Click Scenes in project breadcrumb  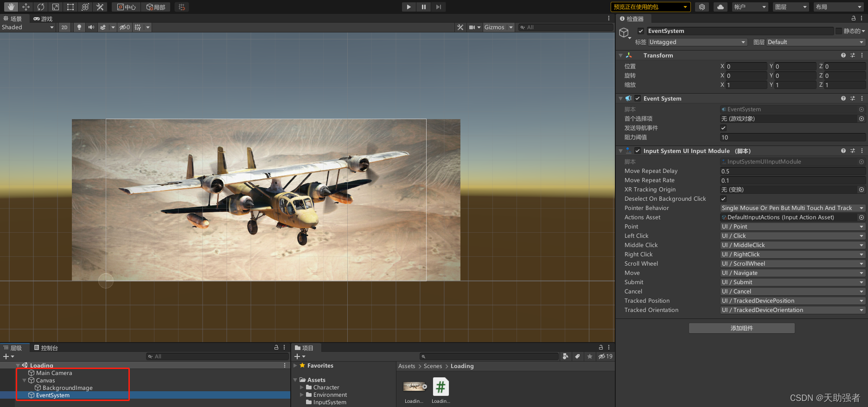tap(433, 366)
